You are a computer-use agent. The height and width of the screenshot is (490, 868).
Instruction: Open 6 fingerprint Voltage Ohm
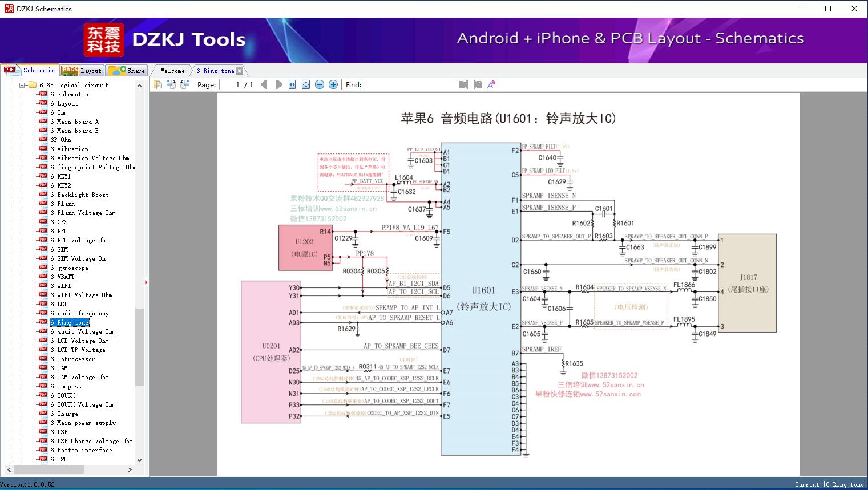click(x=92, y=167)
